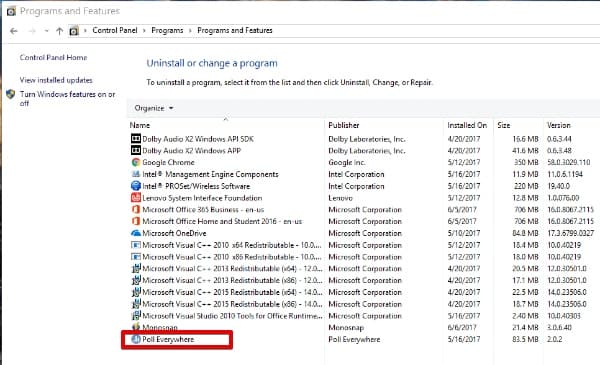Expand the chevron after Programs in the breadcrumb
This screenshot has height=365, width=600.
click(190, 31)
